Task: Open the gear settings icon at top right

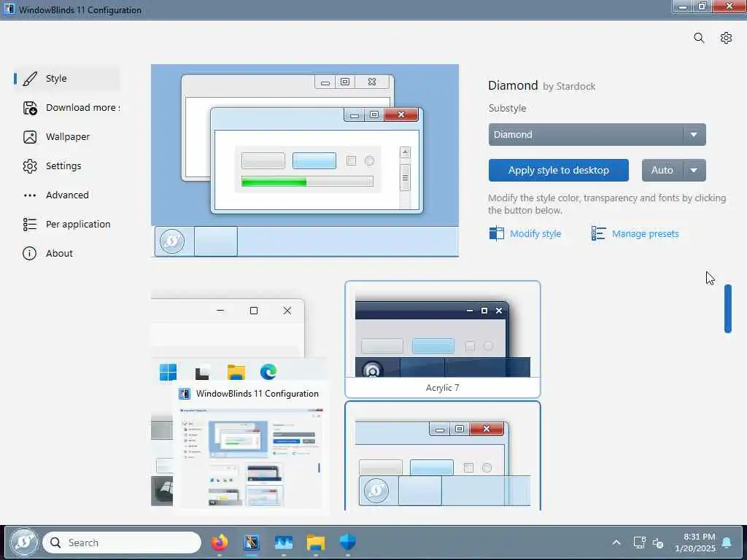Action: tap(726, 38)
